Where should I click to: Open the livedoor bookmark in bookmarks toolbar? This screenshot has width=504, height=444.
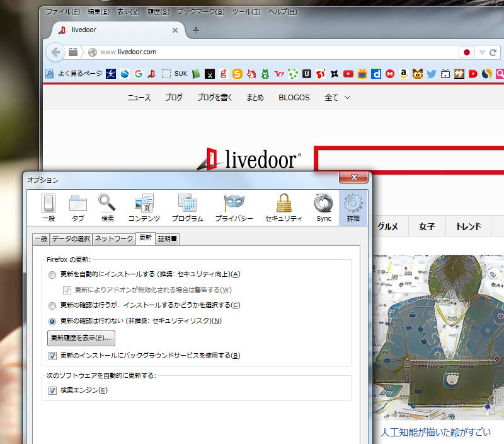(152, 74)
